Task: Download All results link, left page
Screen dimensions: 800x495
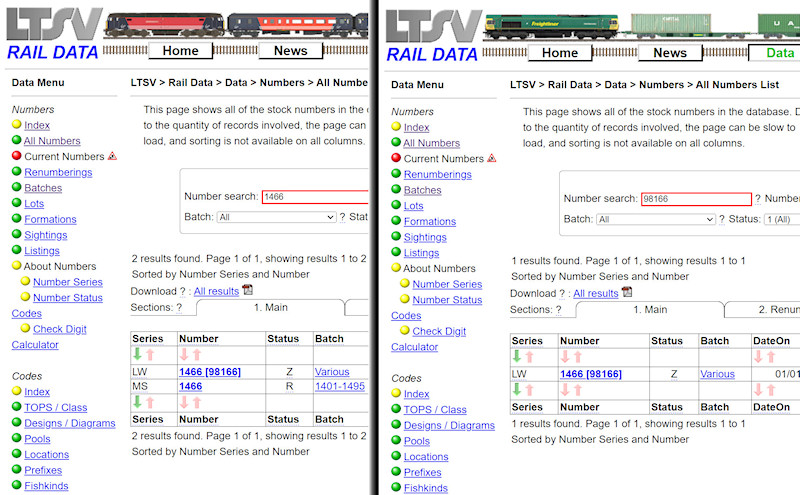Action: (x=216, y=291)
